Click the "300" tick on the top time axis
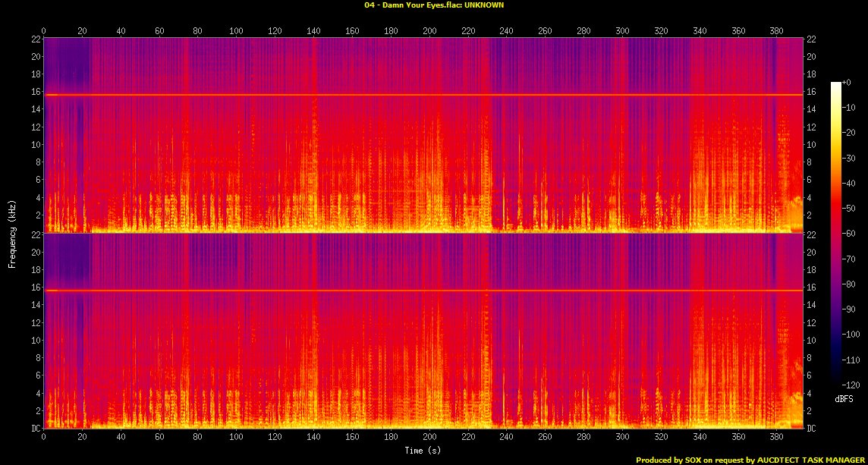Viewport: 868px width, 465px height. click(x=622, y=30)
